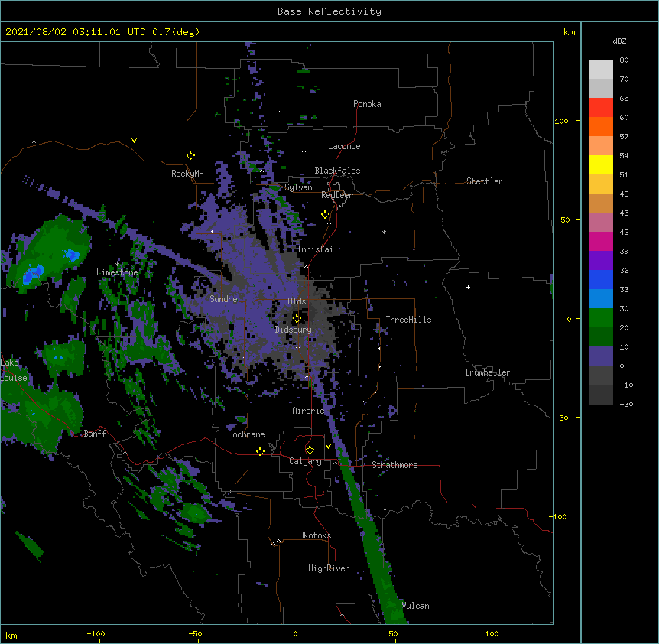Click the Olds label
Image resolution: width=659 pixels, height=644 pixels.
[x=297, y=301]
